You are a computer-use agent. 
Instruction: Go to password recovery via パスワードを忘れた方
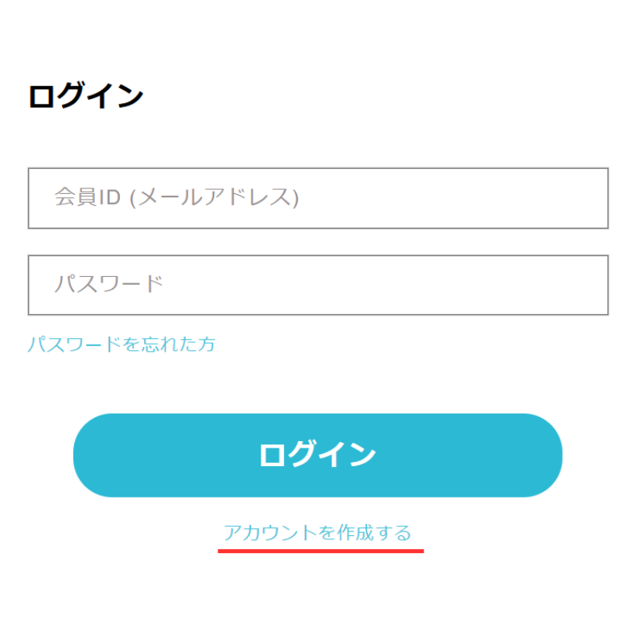[x=122, y=345]
